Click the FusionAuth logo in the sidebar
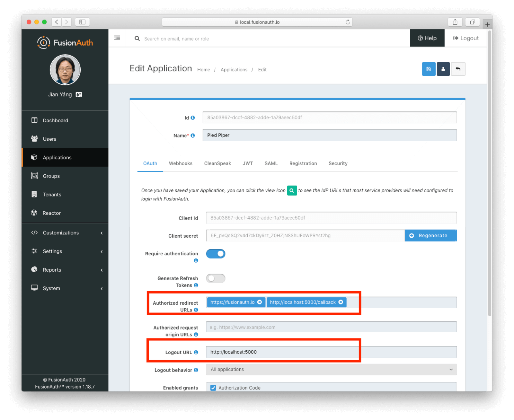Viewport: 514px width, 420px height. [65, 42]
